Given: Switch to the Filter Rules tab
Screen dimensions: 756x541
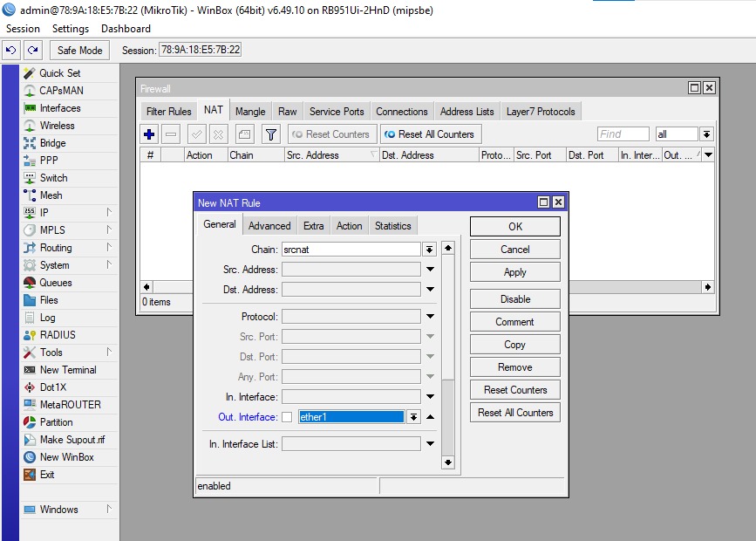Looking at the screenshot, I should coord(169,112).
